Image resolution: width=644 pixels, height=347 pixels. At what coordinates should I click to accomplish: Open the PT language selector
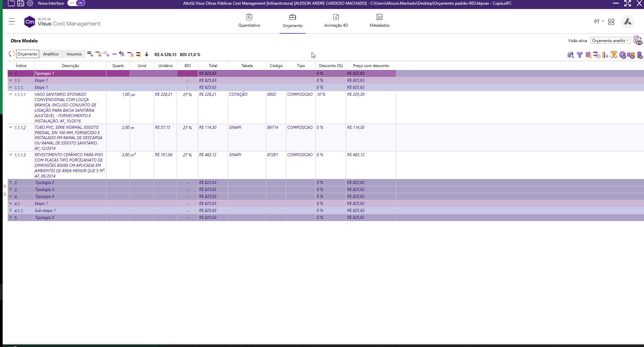(x=599, y=22)
